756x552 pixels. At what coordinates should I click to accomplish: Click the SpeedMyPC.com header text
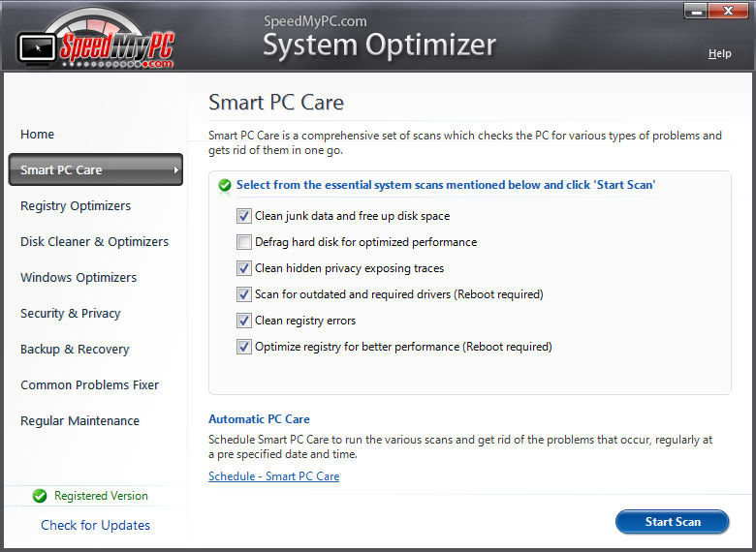315,21
